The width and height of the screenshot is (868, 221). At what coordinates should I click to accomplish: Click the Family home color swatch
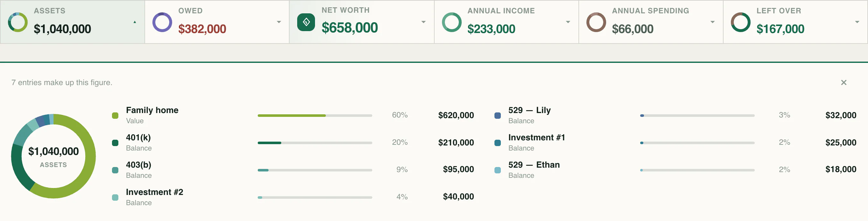(115, 115)
